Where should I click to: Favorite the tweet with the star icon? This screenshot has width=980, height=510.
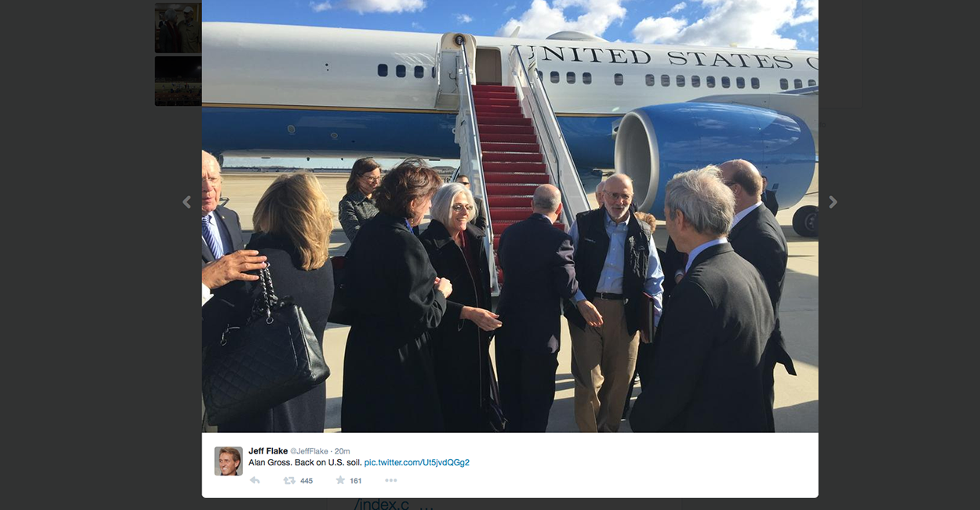pos(340,480)
